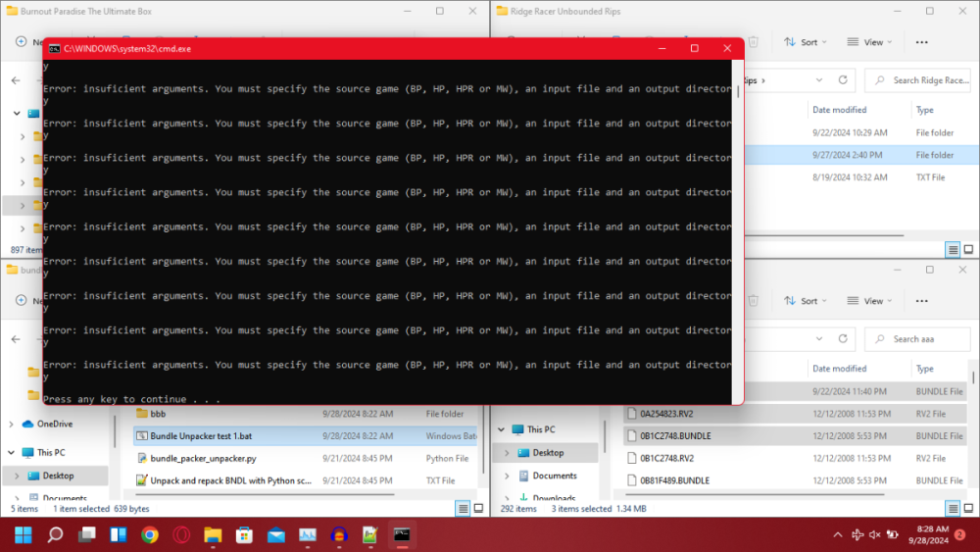Refresh the Ridge Racer Unbounded Rips window
This screenshot has height=552, width=980.
point(843,80)
